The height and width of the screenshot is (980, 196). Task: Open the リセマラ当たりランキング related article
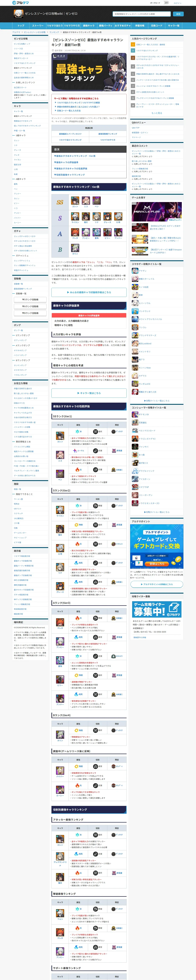tap(70, 140)
